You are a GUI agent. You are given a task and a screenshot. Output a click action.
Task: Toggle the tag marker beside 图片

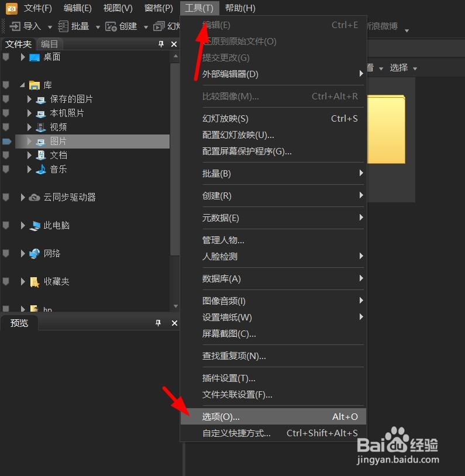(6, 141)
